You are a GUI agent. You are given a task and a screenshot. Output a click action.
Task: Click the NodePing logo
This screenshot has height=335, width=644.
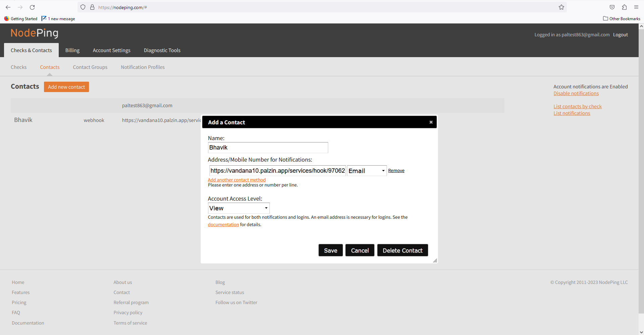[x=35, y=33]
